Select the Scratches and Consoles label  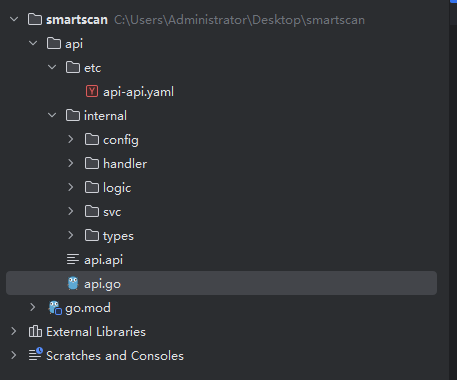pos(115,356)
